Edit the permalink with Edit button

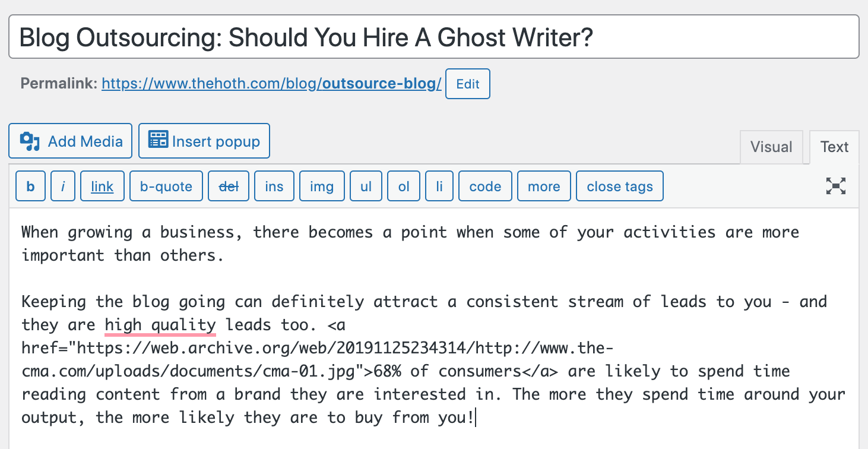click(x=467, y=84)
